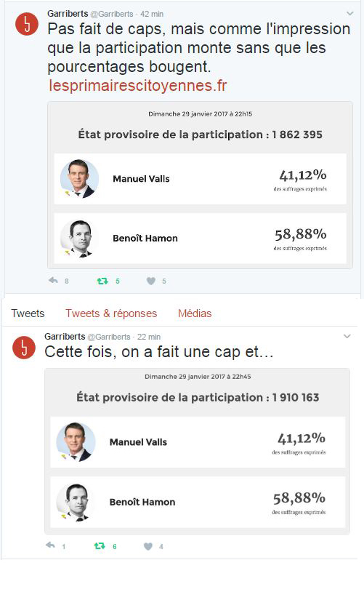Like the 42 min tweet

pos(150,281)
